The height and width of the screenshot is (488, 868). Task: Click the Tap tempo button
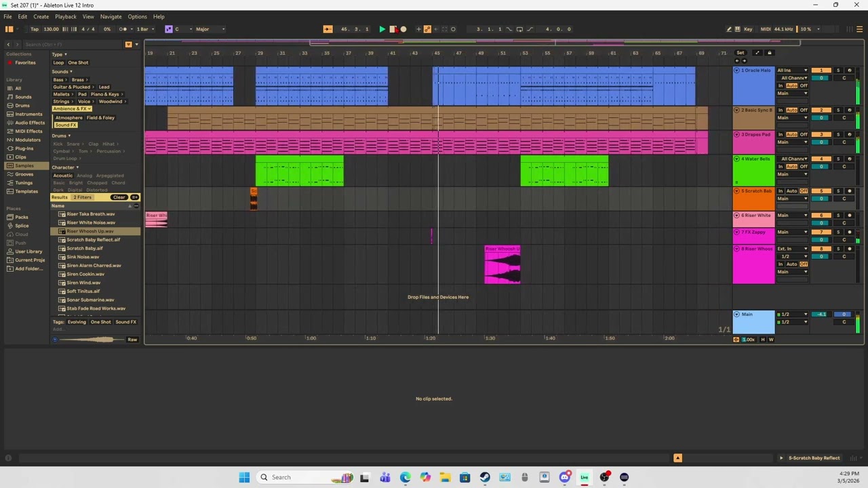pyautogui.click(x=35, y=29)
